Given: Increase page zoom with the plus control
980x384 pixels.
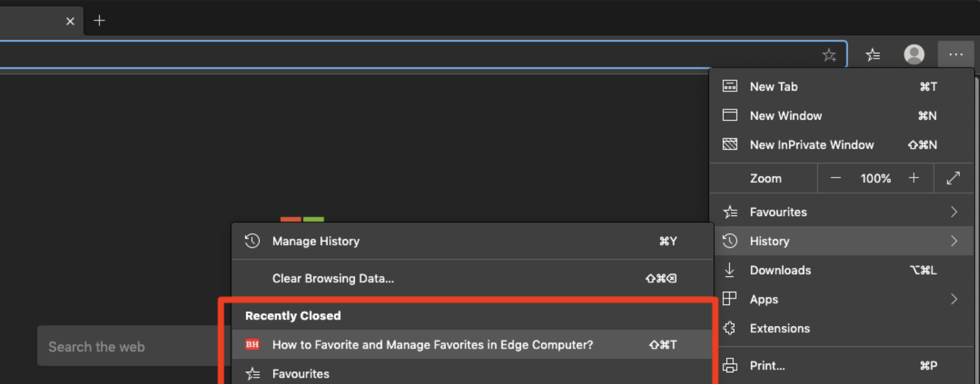Looking at the screenshot, I should click(913, 178).
